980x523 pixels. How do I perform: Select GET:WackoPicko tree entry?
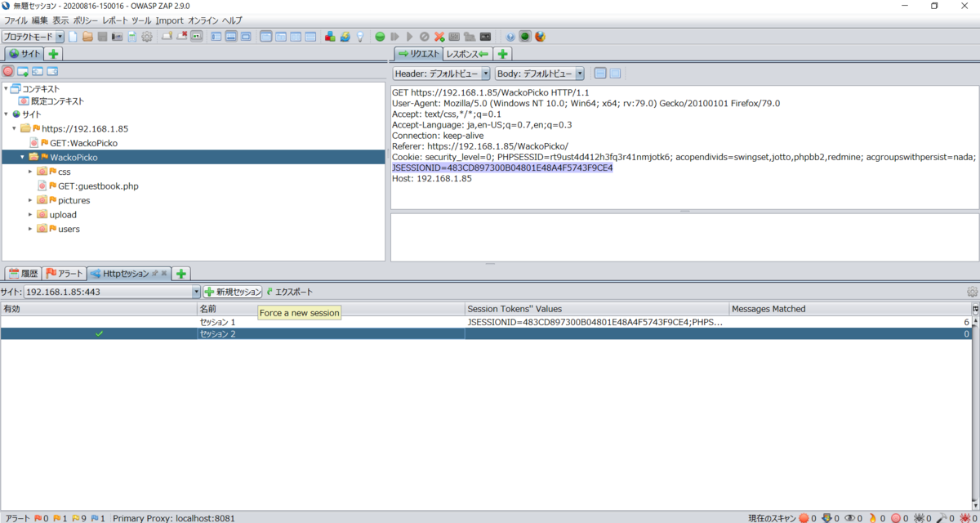pyautogui.click(x=83, y=143)
